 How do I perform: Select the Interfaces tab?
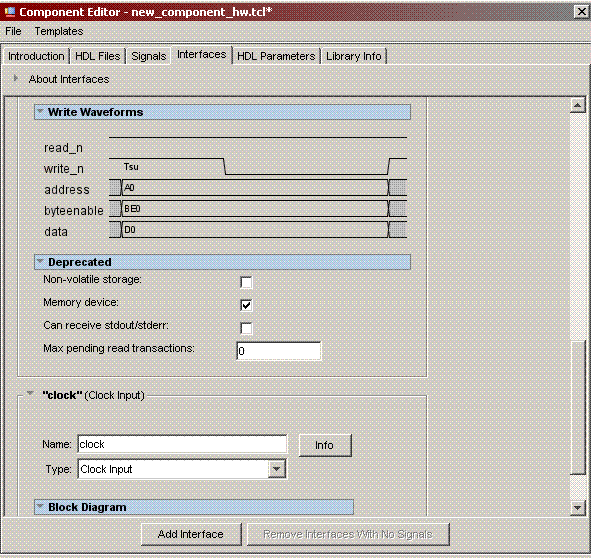(202, 55)
